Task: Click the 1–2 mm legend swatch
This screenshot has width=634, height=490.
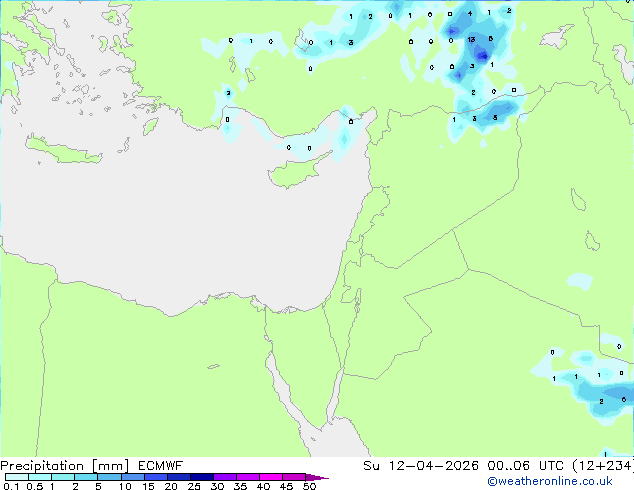Action: click(x=63, y=477)
